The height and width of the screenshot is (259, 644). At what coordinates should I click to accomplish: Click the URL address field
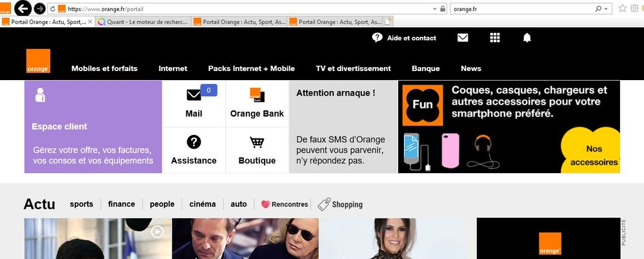point(248,8)
